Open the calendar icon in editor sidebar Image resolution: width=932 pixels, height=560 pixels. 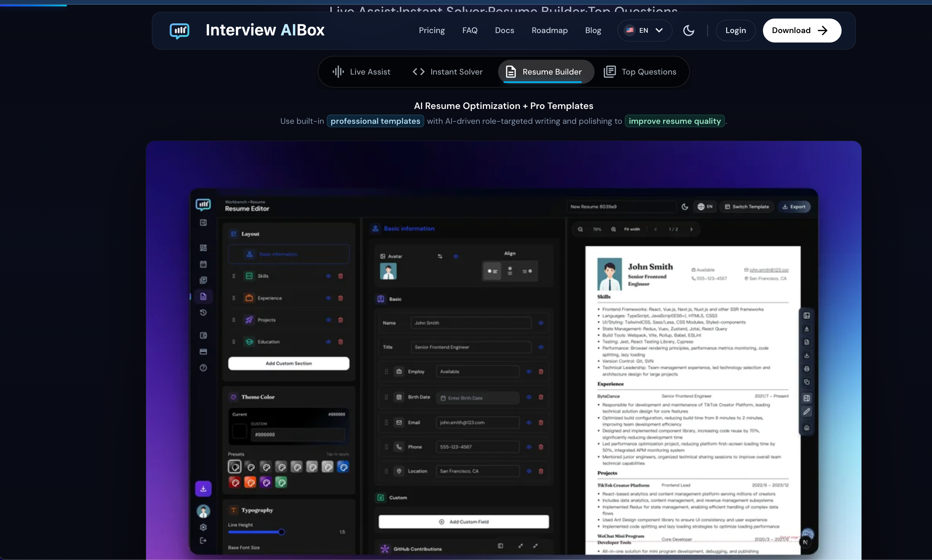tap(203, 264)
